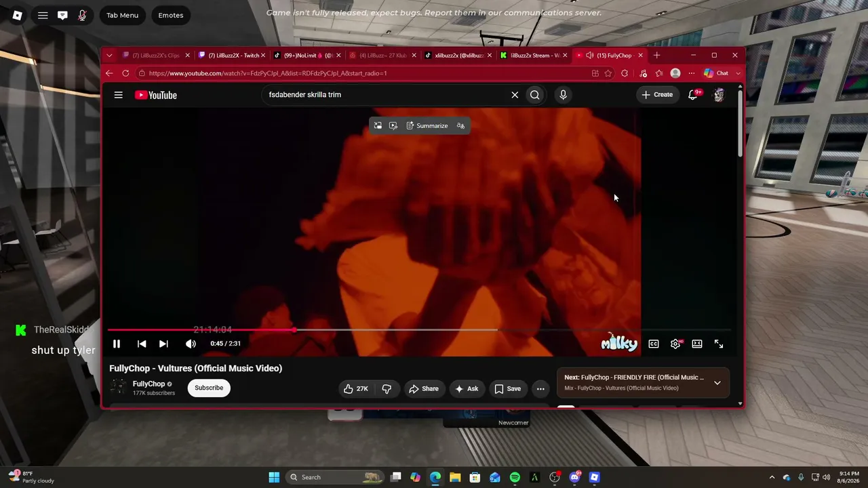Open the Create button on YouTube

click(x=657, y=95)
